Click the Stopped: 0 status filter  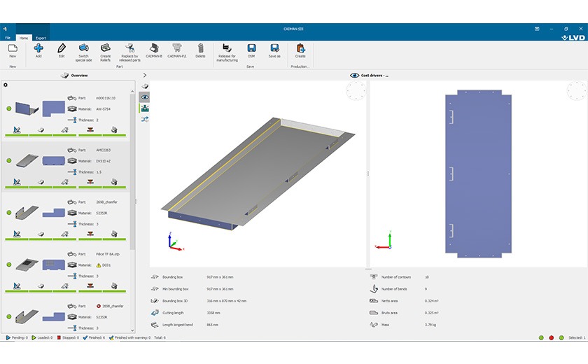click(68, 338)
